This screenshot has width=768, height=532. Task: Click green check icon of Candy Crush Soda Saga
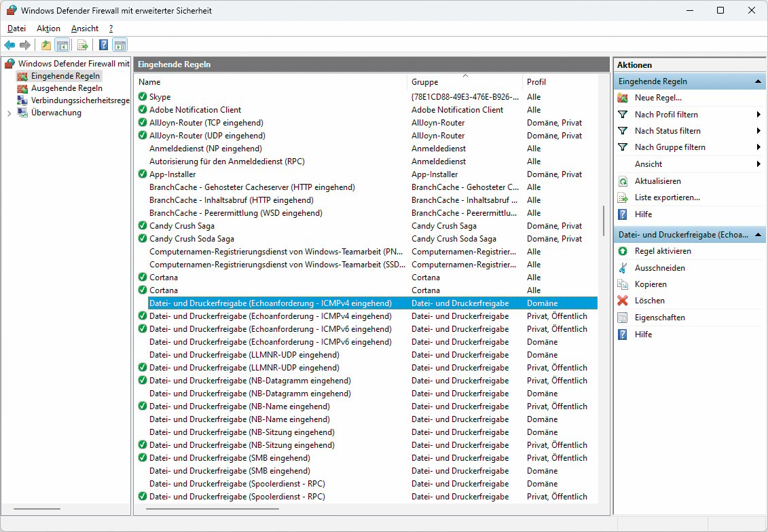pos(143,238)
